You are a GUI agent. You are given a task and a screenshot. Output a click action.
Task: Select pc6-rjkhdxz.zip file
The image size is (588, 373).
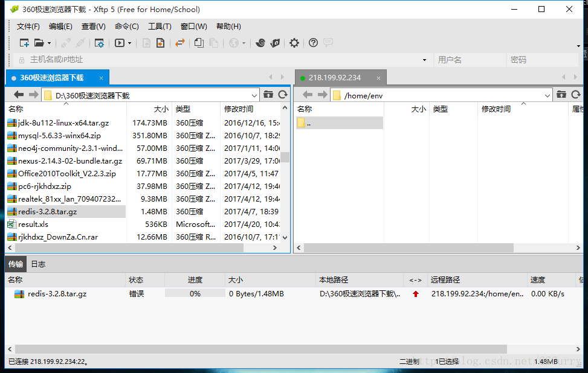coord(45,186)
